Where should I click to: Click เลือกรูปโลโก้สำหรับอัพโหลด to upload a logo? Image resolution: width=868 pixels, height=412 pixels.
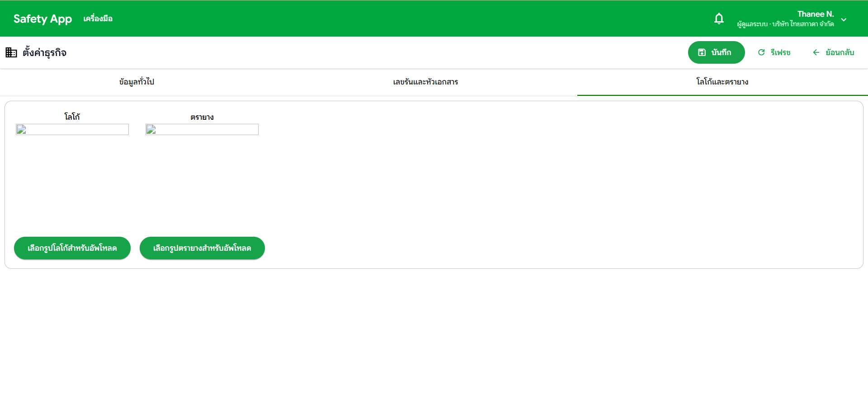[72, 248]
